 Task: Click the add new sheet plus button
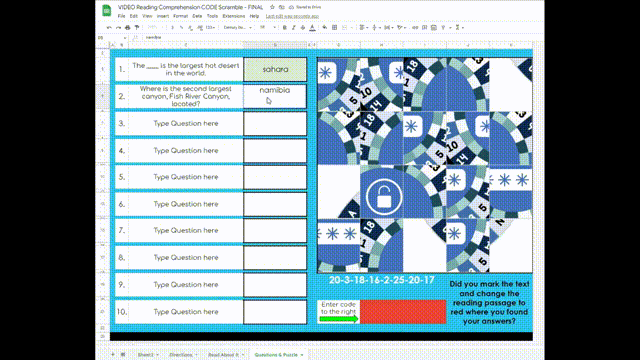click(x=113, y=355)
